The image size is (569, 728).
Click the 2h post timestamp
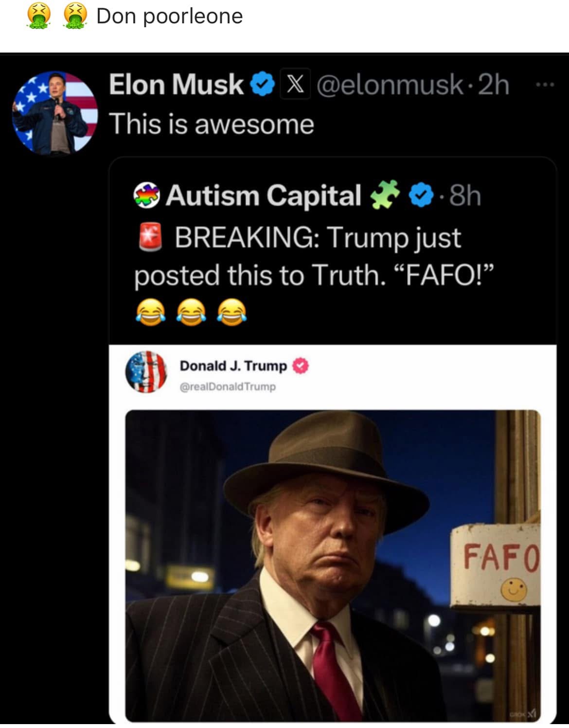click(494, 85)
